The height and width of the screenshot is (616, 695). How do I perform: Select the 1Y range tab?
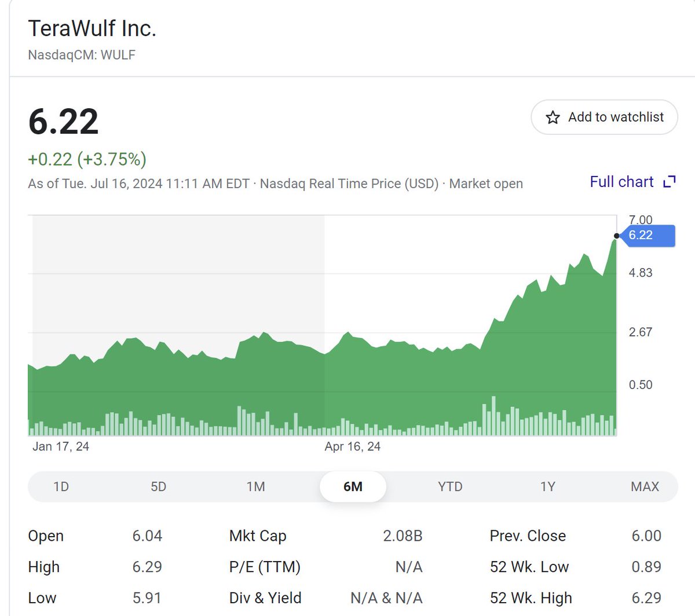click(x=547, y=486)
